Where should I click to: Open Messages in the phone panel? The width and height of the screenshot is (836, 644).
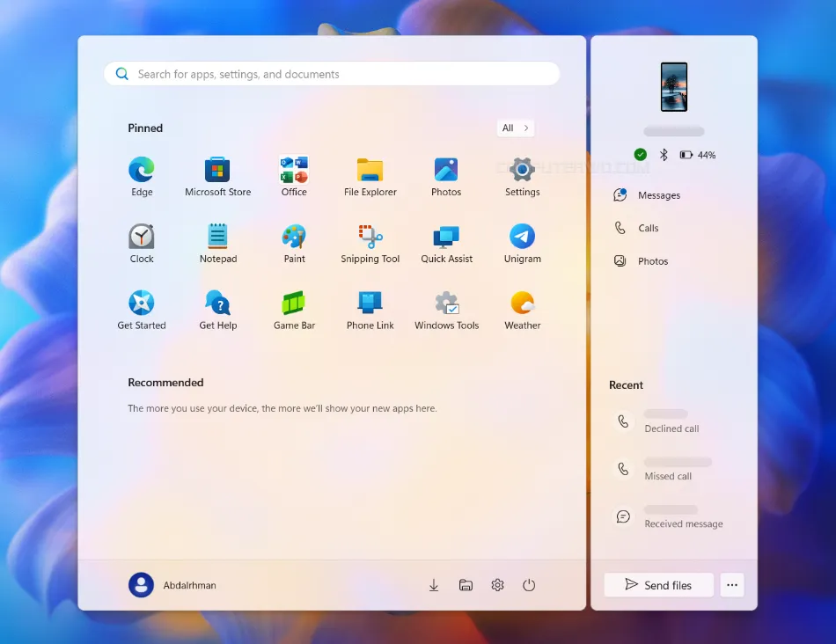[x=648, y=195]
